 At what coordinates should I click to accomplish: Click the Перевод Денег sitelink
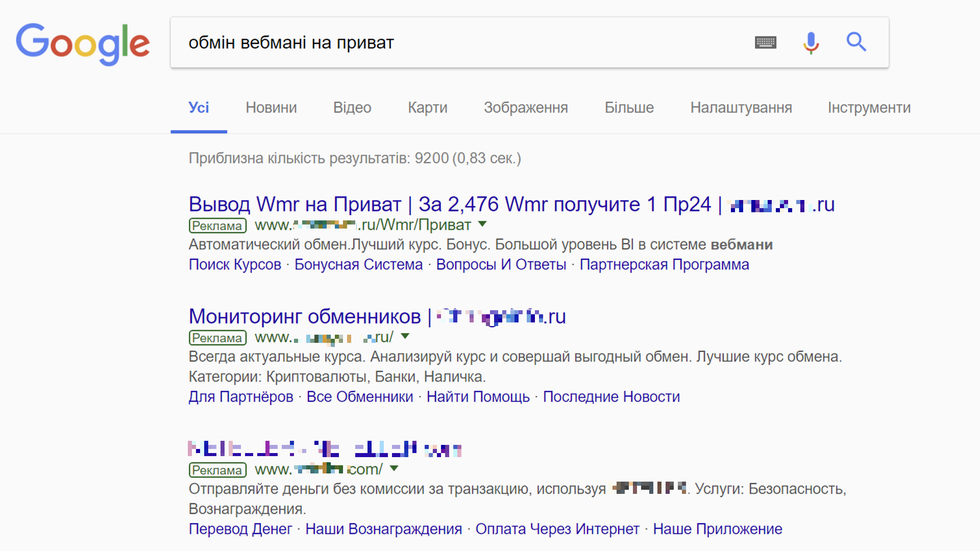pyautogui.click(x=240, y=529)
